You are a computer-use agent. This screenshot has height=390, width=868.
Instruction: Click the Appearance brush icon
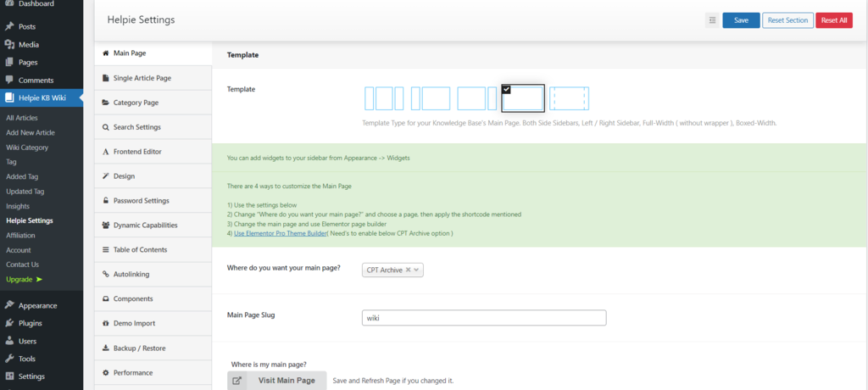(9, 305)
